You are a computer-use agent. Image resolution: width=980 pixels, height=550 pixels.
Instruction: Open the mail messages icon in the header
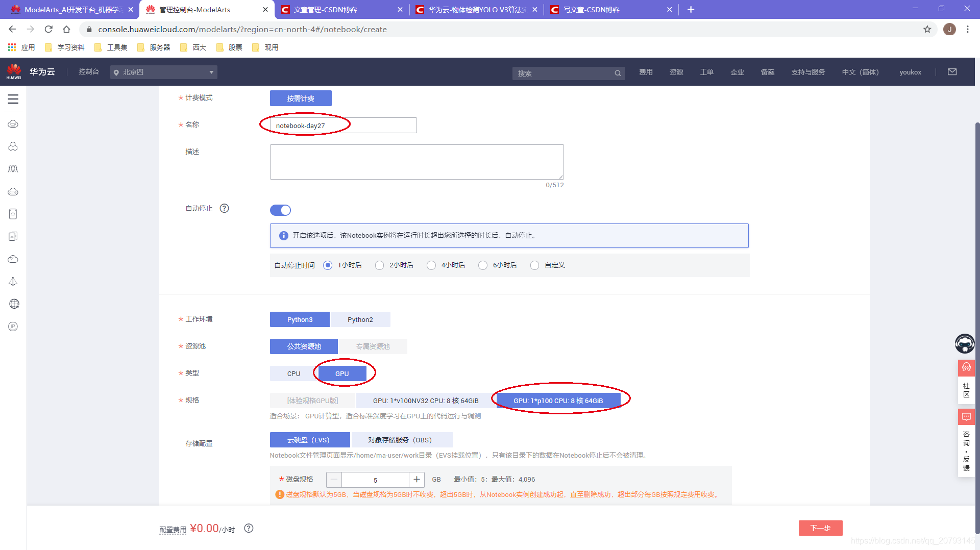tap(952, 72)
